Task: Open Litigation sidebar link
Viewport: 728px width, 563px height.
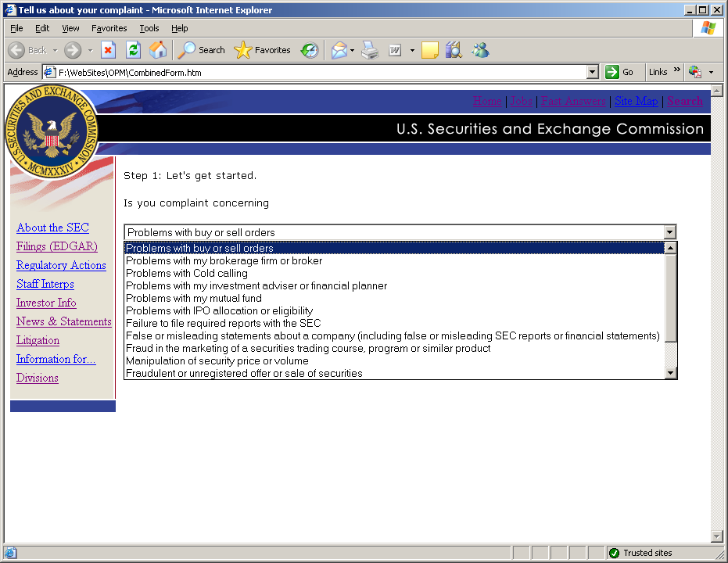Action: click(x=38, y=340)
